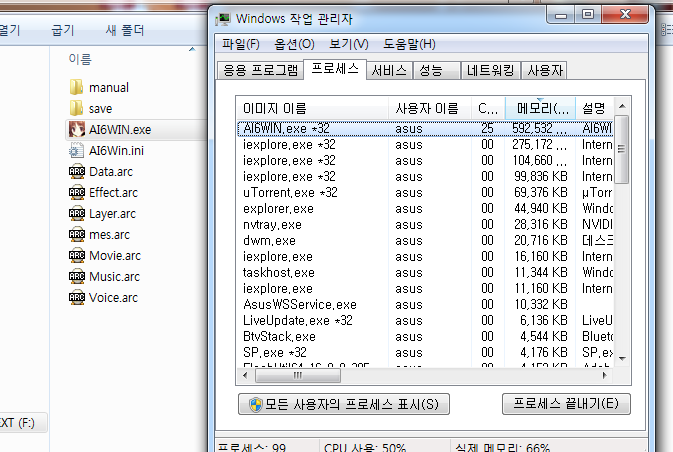Open the 보기(V) menu

point(348,44)
